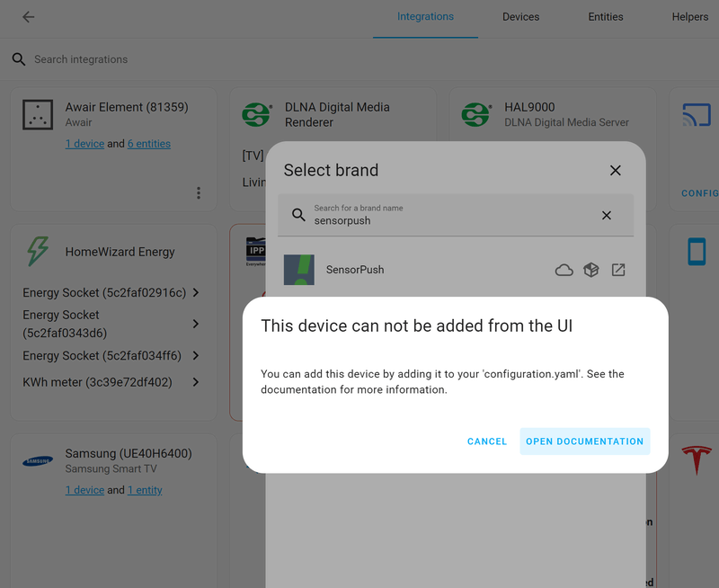
Task: Click the HAL9000 title text
Action: click(x=529, y=107)
